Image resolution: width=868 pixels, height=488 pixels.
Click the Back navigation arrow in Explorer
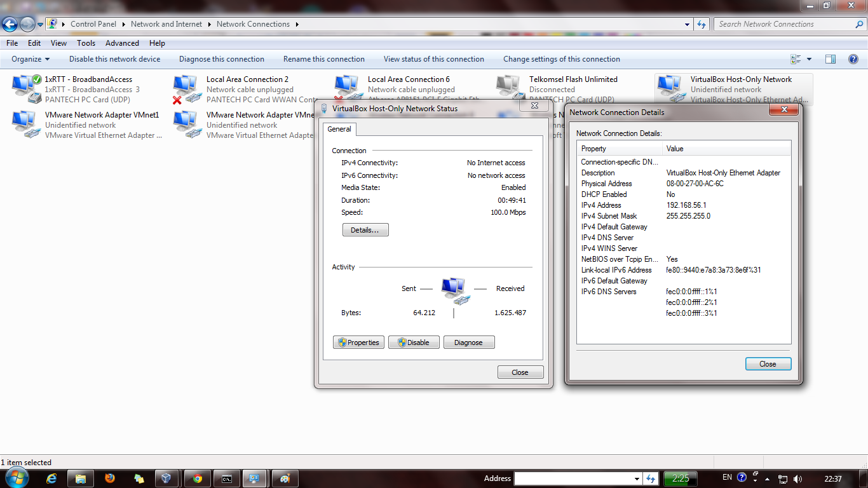tap(10, 24)
